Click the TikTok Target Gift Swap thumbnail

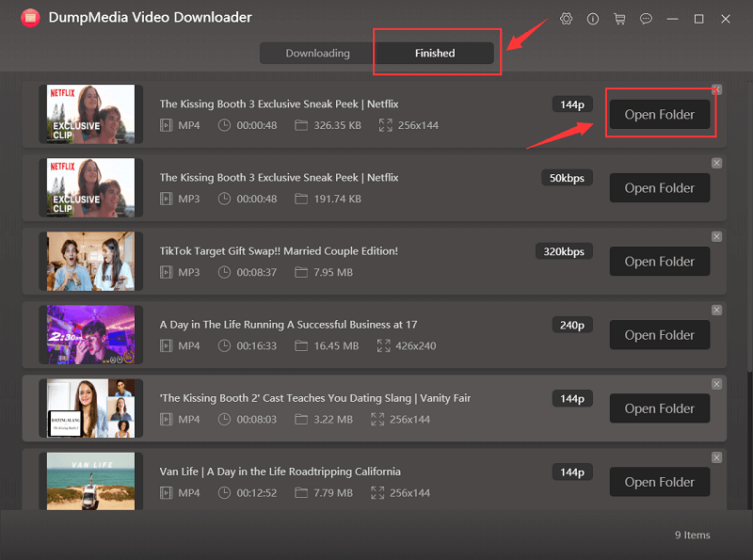90,261
